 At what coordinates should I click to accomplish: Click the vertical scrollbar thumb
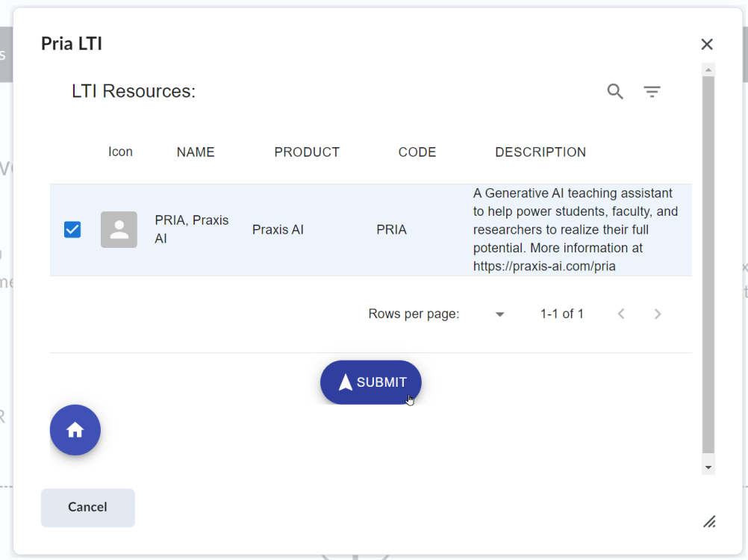[708, 265]
